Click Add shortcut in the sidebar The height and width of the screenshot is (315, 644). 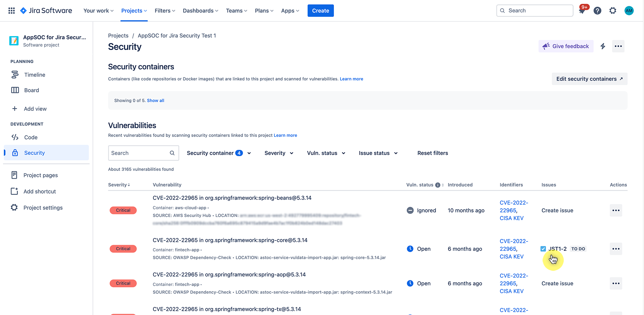pyautogui.click(x=46, y=191)
